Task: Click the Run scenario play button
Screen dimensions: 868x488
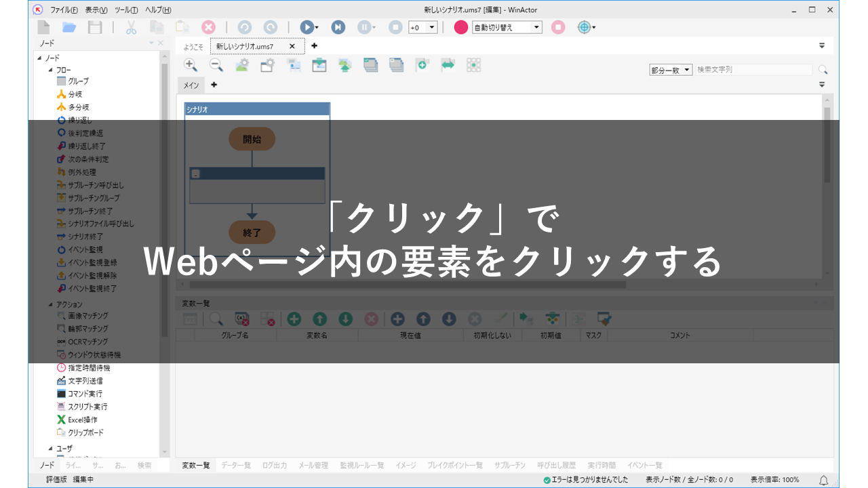Action: [307, 27]
